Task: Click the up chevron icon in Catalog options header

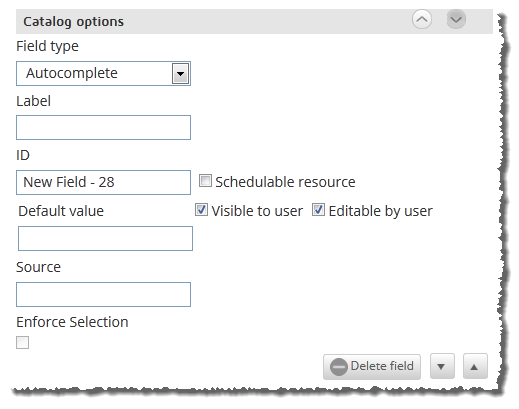Action: 422,19
